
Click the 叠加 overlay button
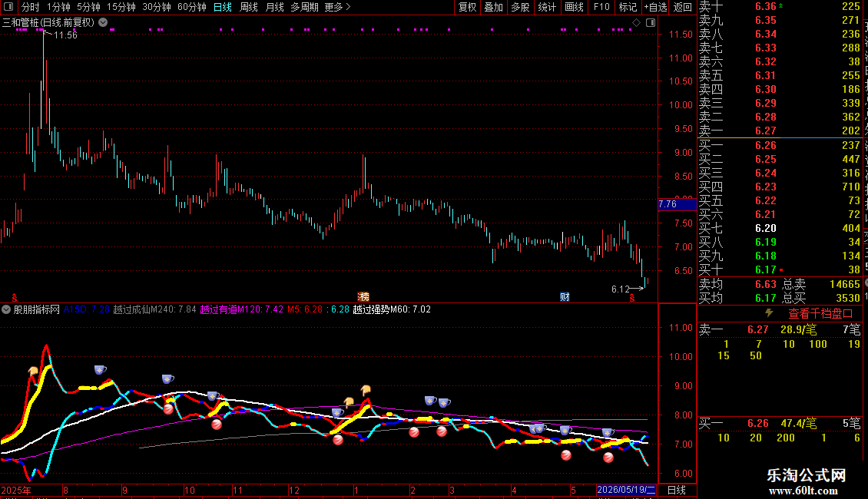[494, 7]
